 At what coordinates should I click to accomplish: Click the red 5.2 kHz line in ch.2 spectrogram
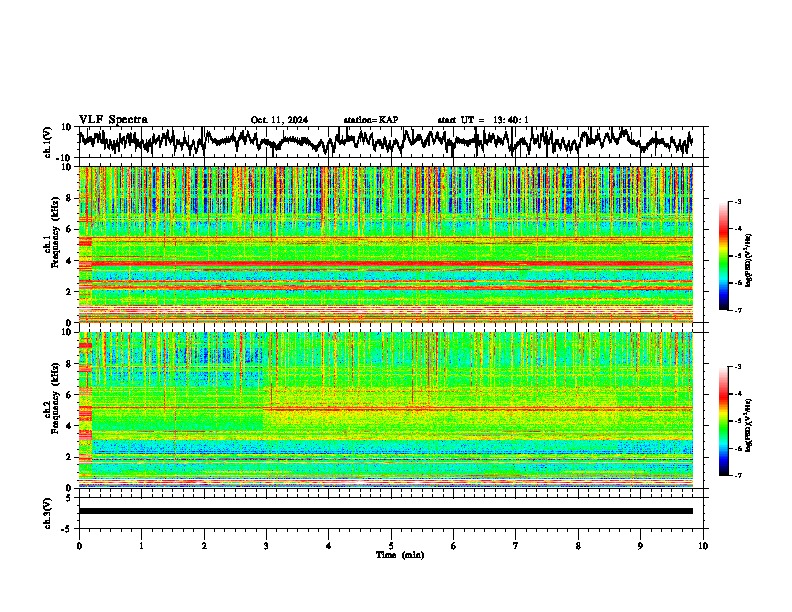[385, 408]
